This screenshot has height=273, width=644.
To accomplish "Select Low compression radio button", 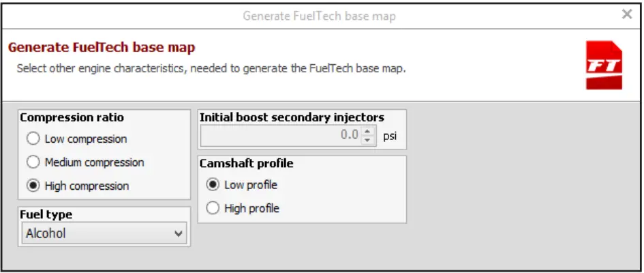I will pos(33,139).
